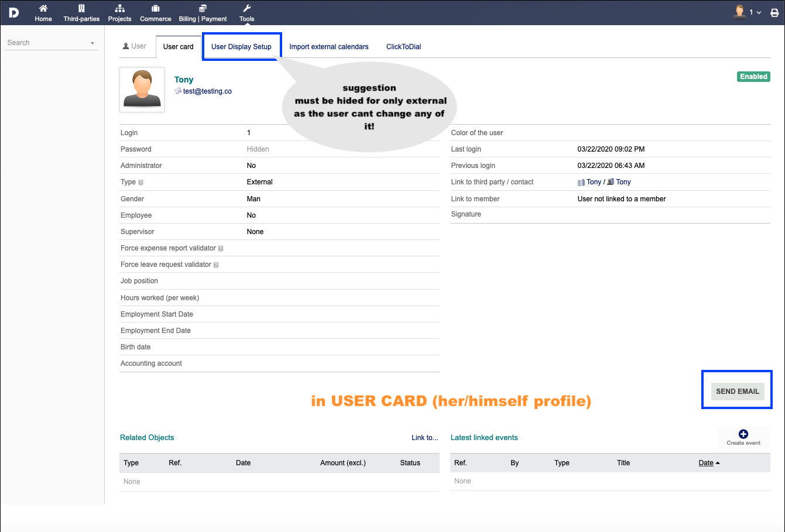
Task: Click the Enabled status badge
Action: point(753,77)
